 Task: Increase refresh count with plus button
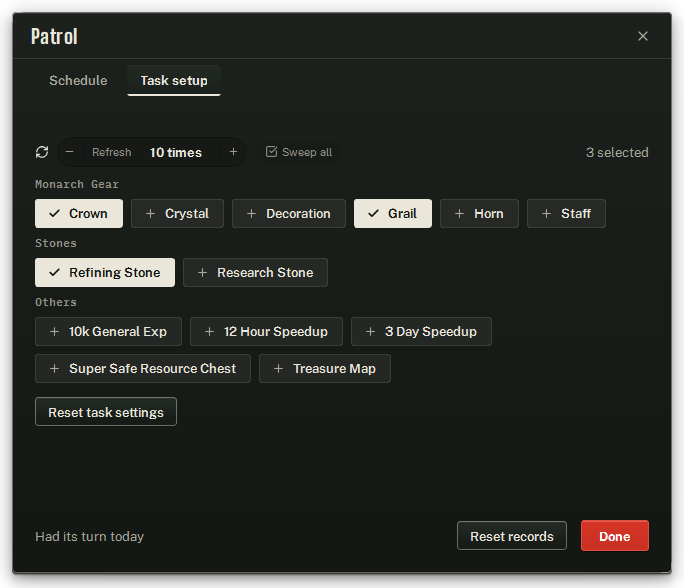pyautogui.click(x=233, y=152)
